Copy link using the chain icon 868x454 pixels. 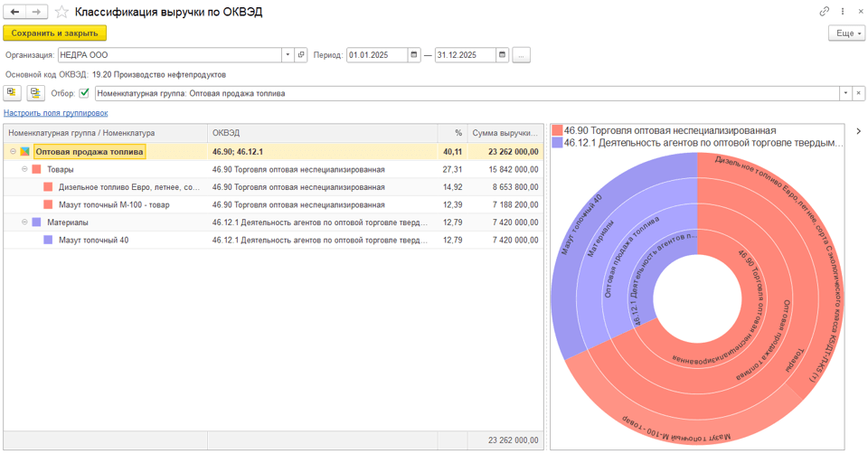pos(824,12)
